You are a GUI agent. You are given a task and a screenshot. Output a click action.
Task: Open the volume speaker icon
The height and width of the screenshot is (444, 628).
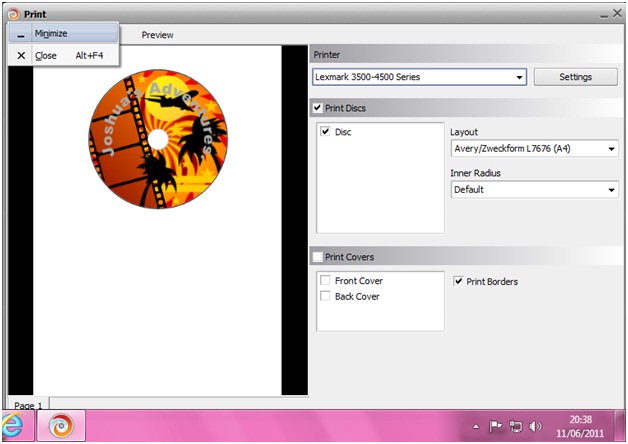pyautogui.click(x=535, y=426)
